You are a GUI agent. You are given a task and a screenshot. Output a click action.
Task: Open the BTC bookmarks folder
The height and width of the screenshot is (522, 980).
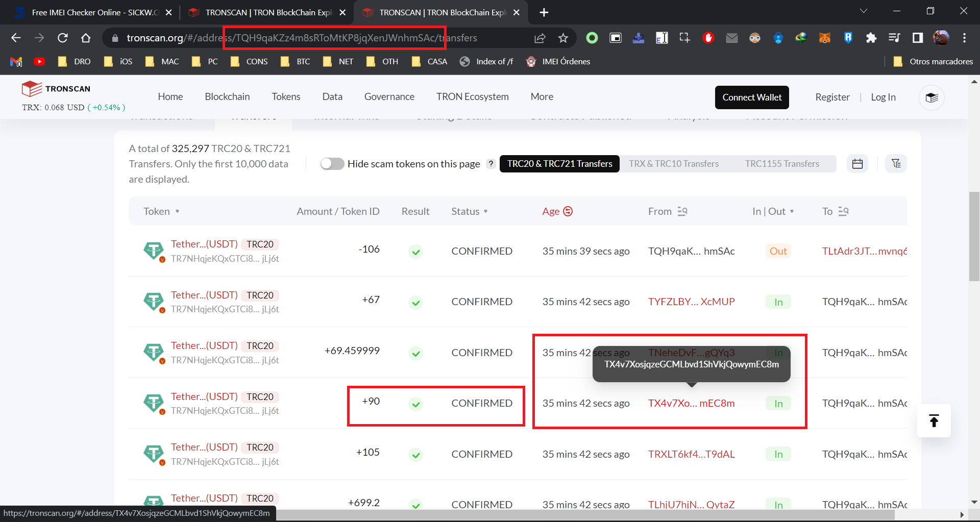(x=295, y=62)
